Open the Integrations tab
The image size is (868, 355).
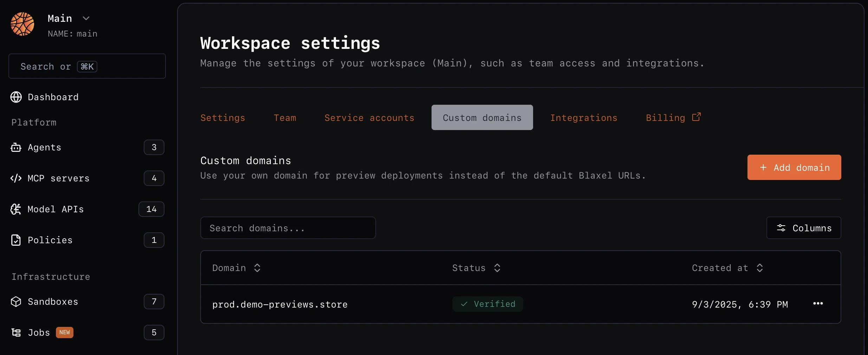(x=583, y=118)
